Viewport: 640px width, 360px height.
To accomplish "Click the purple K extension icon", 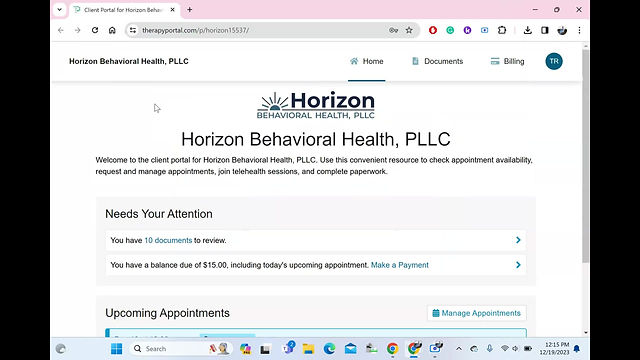I will (467, 30).
